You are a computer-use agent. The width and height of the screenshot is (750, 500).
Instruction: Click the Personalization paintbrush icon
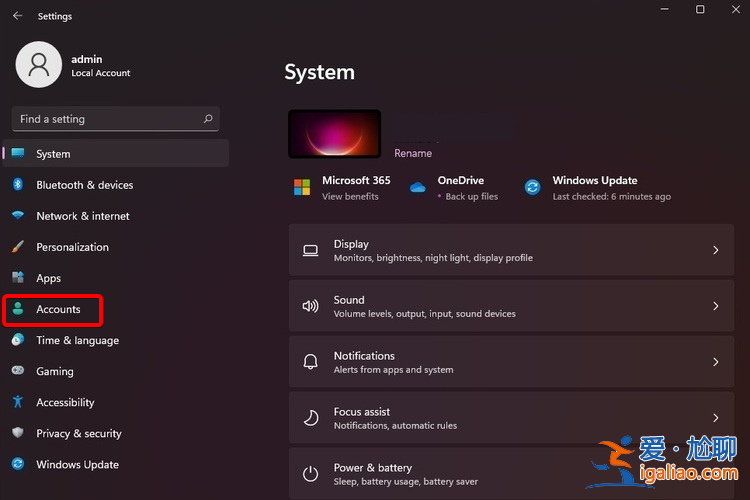pyautogui.click(x=18, y=246)
